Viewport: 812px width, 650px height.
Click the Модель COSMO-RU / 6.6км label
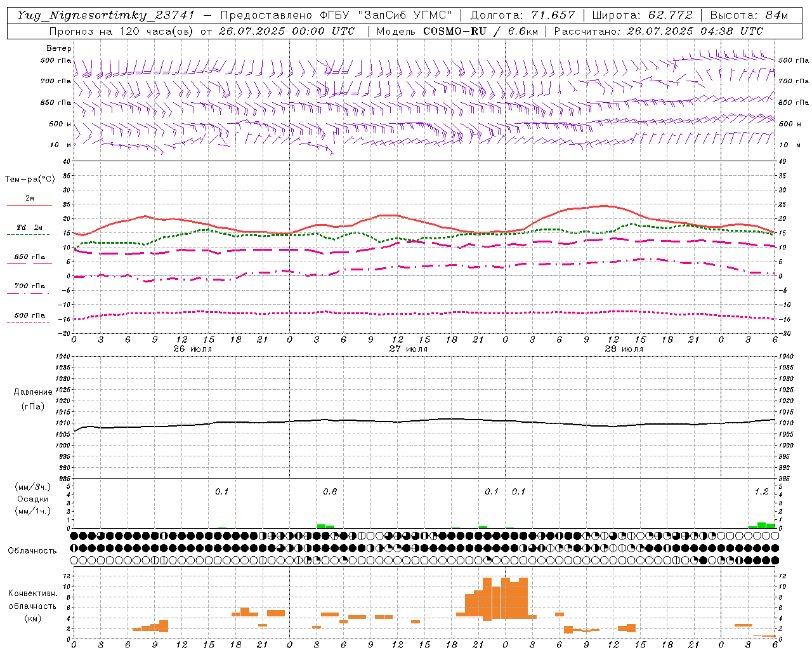click(x=458, y=31)
